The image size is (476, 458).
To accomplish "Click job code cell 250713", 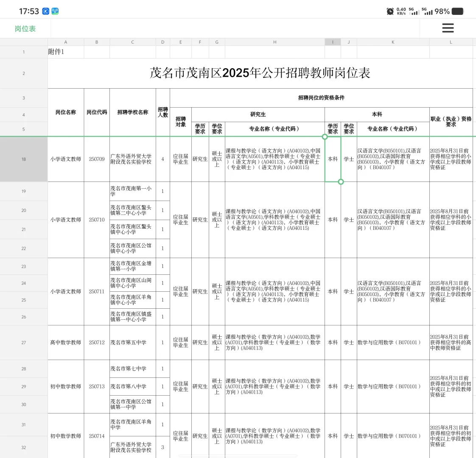I will click(97, 387).
